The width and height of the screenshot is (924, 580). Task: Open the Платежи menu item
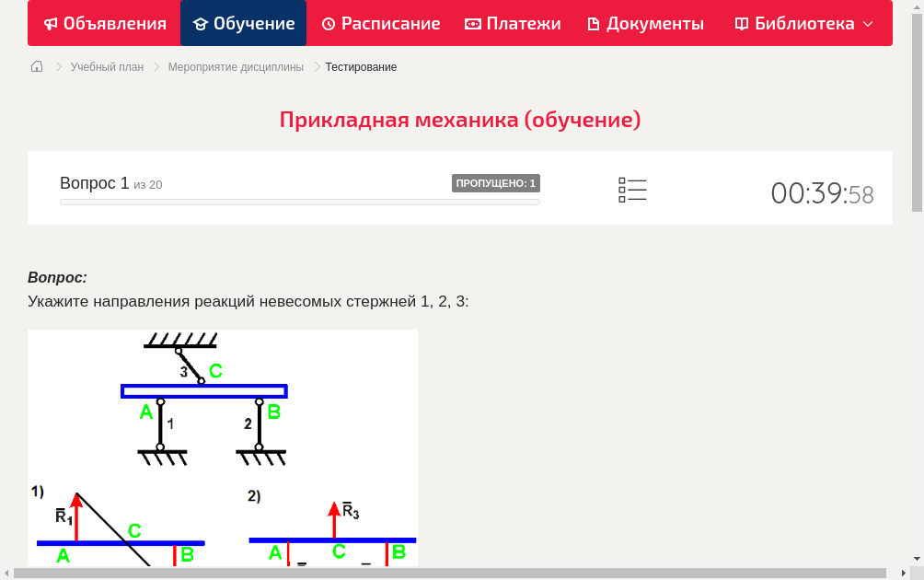click(513, 23)
